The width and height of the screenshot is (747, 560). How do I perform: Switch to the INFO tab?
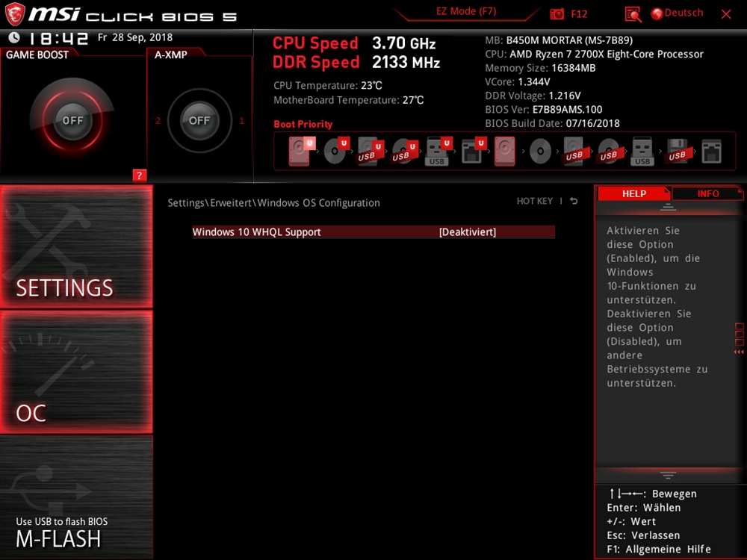(708, 194)
